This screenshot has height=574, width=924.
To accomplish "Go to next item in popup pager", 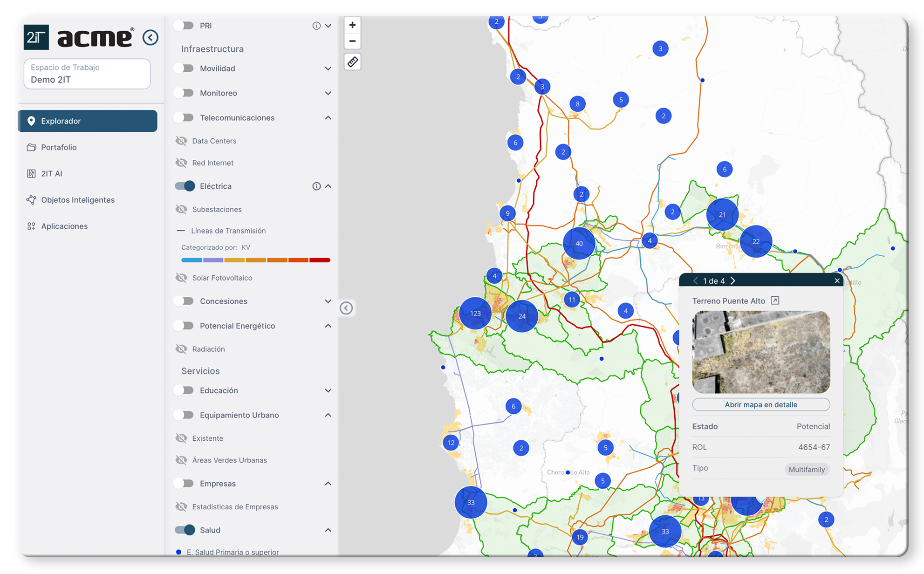I will [733, 280].
